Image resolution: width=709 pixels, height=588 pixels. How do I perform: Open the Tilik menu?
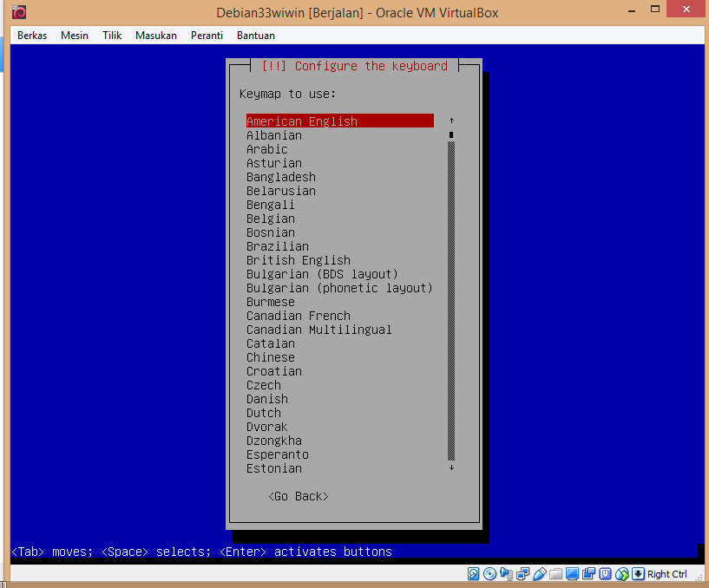(x=112, y=36)
